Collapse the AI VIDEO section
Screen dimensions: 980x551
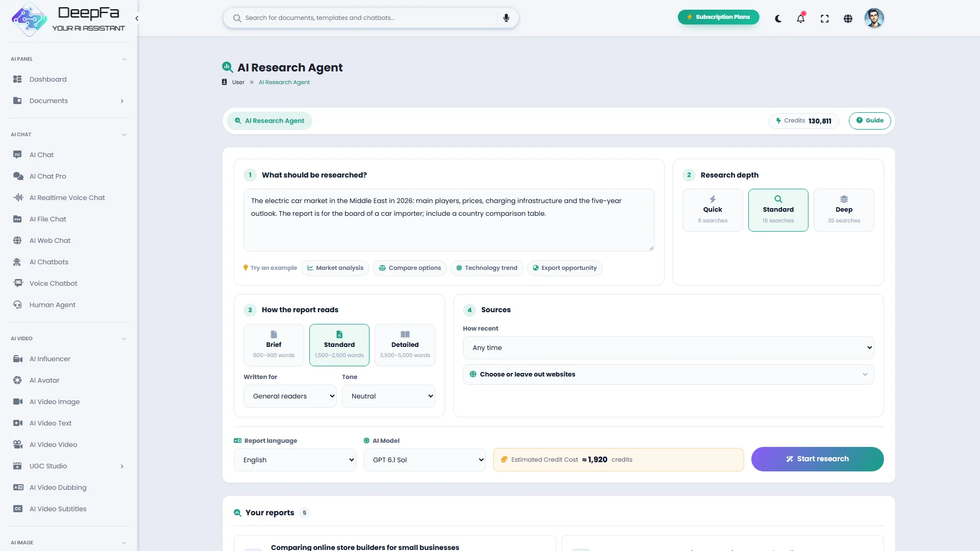[x=124, y=339]
